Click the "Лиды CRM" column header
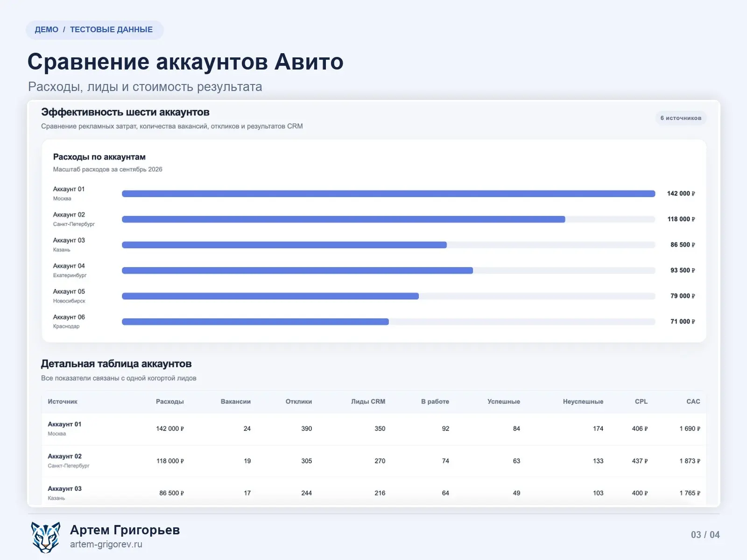This screenshot has width=747, height=560. (x=368, y=401)
